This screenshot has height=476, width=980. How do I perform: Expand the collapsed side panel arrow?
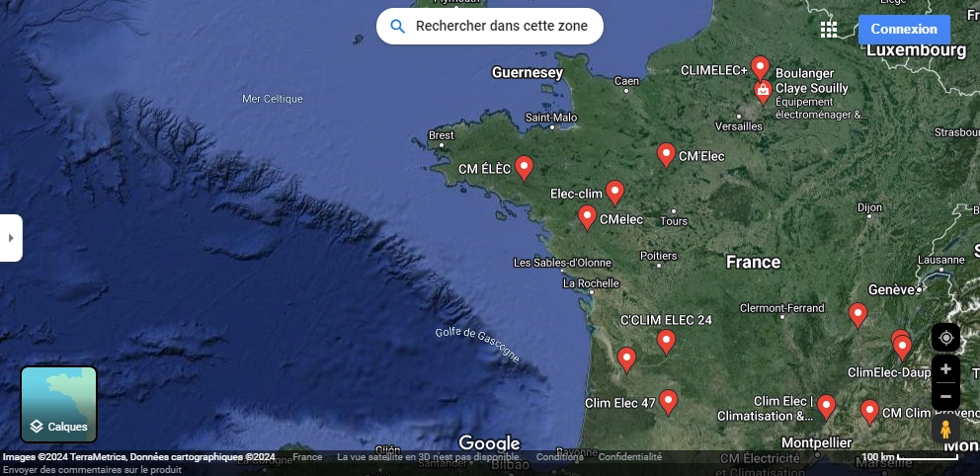pyautogui.click(x=11, y=238)
